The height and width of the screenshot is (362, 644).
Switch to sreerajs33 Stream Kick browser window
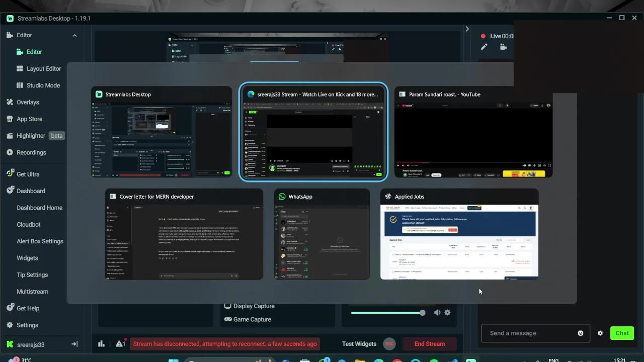click(x=313, y=132)
